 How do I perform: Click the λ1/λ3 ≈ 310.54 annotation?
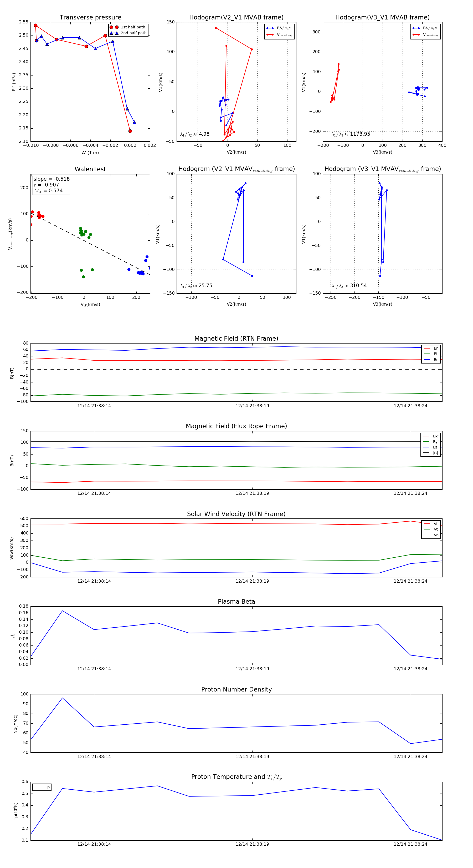click(349, 286)
